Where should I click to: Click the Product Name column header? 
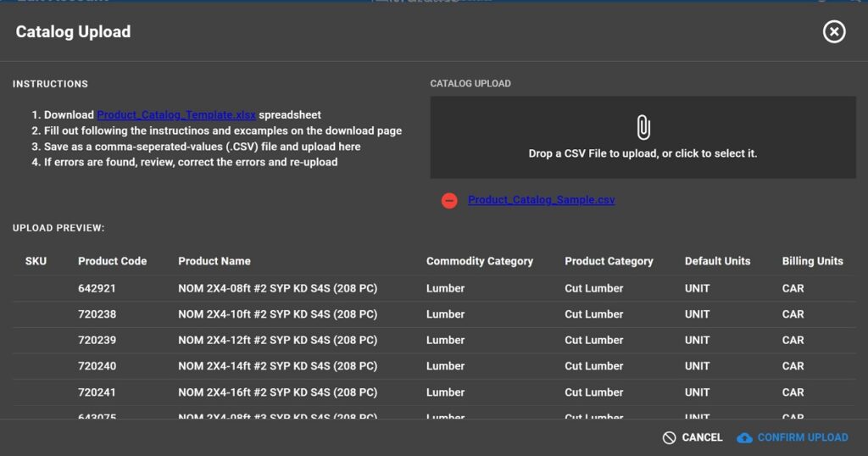tap(214, 261)
